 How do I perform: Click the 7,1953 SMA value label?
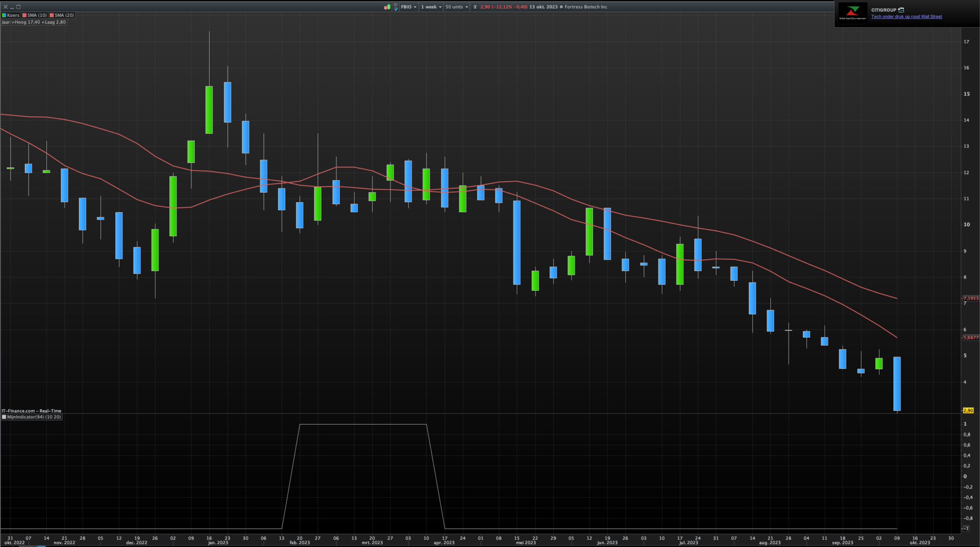pyautogui.click(x=970, y=298)
